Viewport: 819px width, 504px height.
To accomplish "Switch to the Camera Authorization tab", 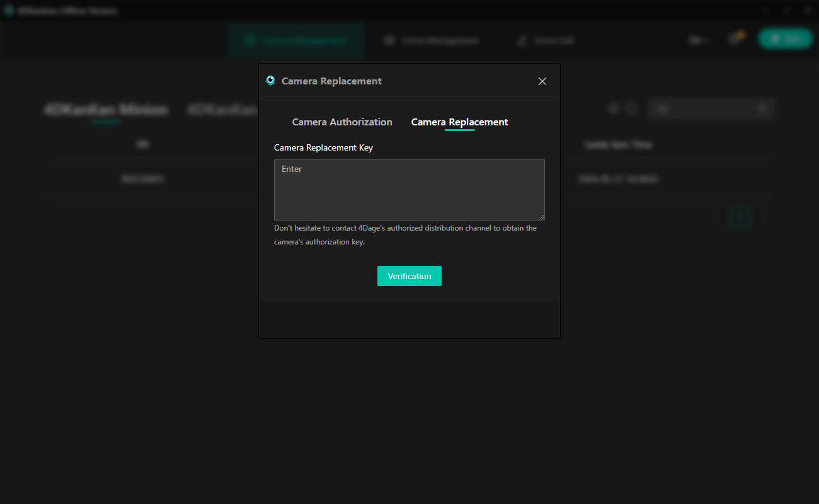I will (x=342, y=122).
